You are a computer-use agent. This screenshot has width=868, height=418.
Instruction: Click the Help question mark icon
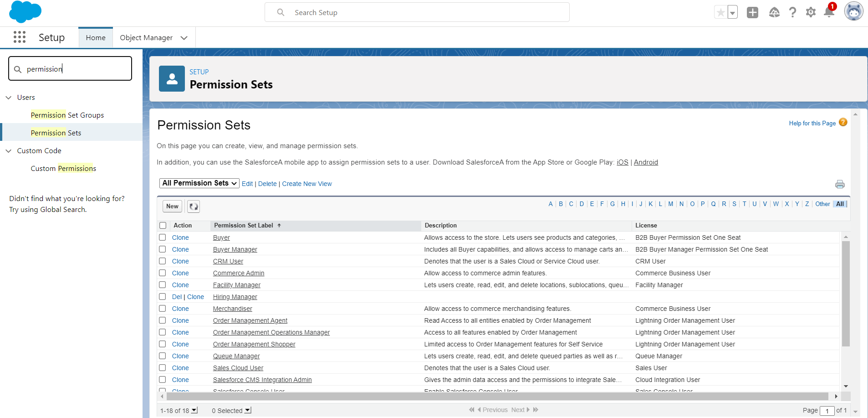tap(792, 12)
